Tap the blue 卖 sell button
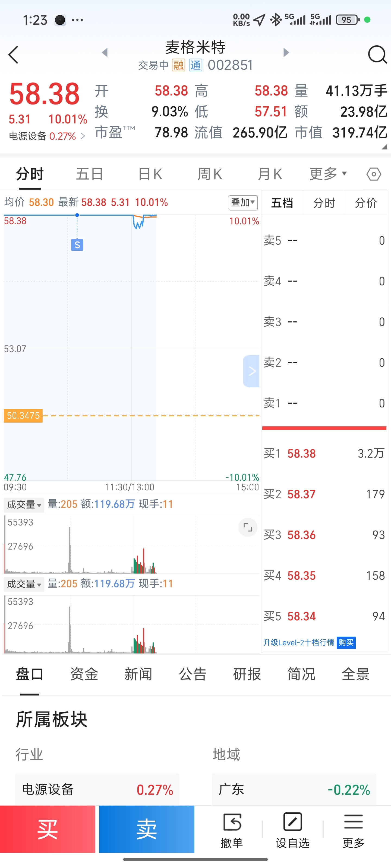The width and height of the screenshot is (391, 868). tap(146, 829)
